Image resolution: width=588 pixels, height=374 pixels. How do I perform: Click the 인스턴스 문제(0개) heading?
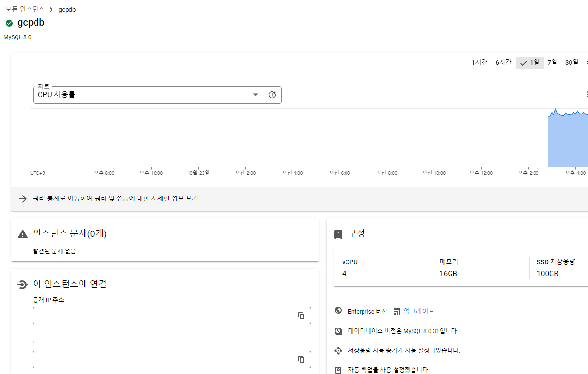(70, 234)
